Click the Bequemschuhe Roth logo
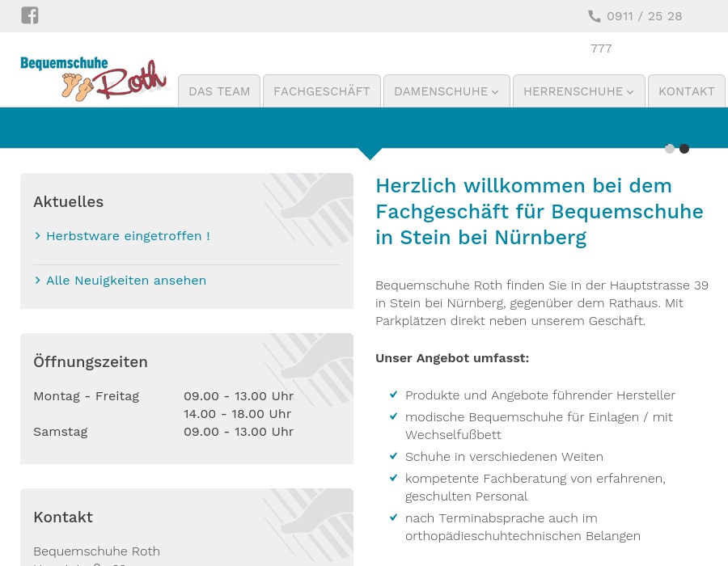Viewport: 728px width, 566px height. [x=93, y=79]
